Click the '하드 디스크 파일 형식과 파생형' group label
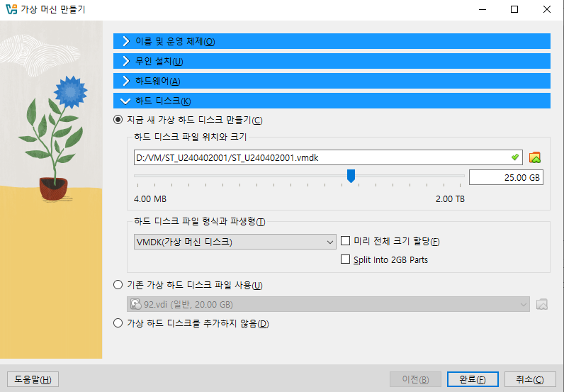The image size is (564, 392). coord(200,221)
